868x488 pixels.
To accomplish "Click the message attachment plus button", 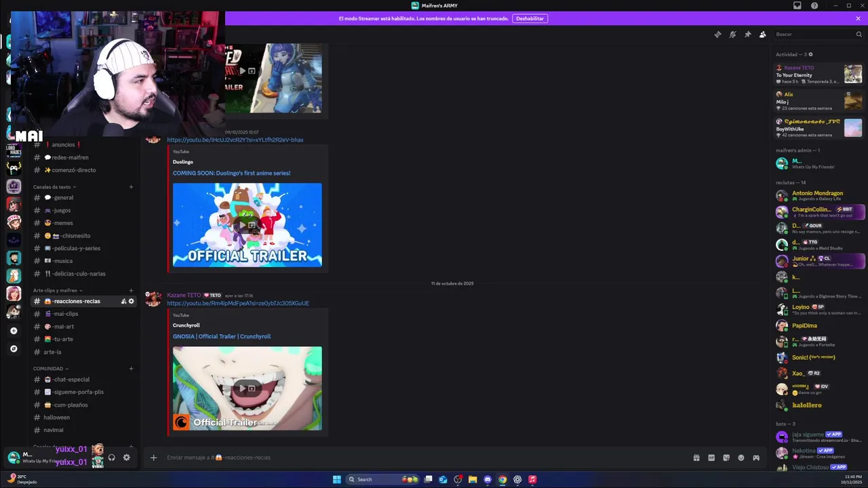I will pyautogui.click(x=153, y=457).
